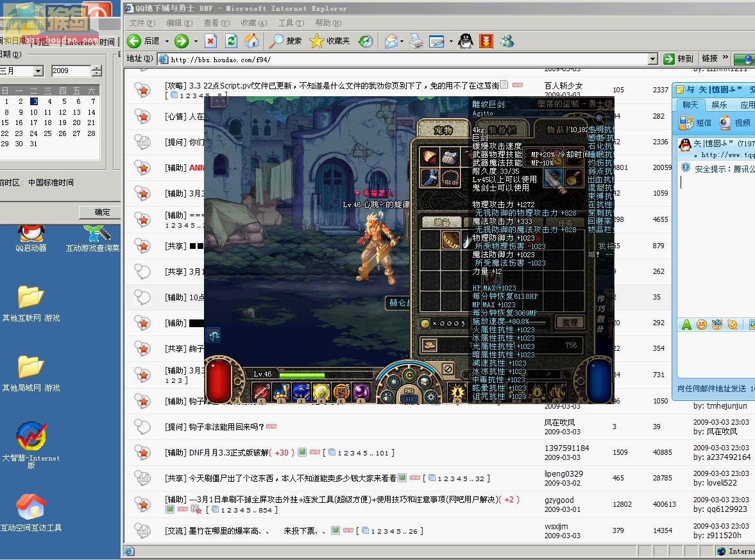This screenshot has height=560, width=755.
Task: Click the QQ chat message text area
Action: (716, 246)
